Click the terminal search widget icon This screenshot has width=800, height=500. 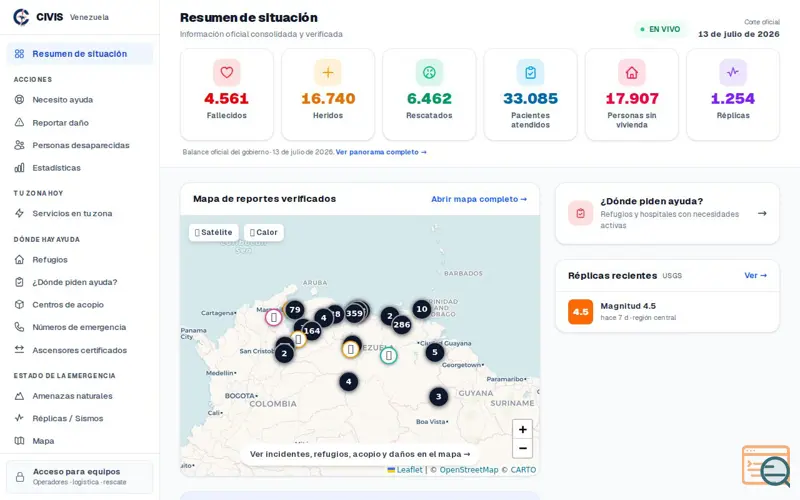click(x=766, y=466)
